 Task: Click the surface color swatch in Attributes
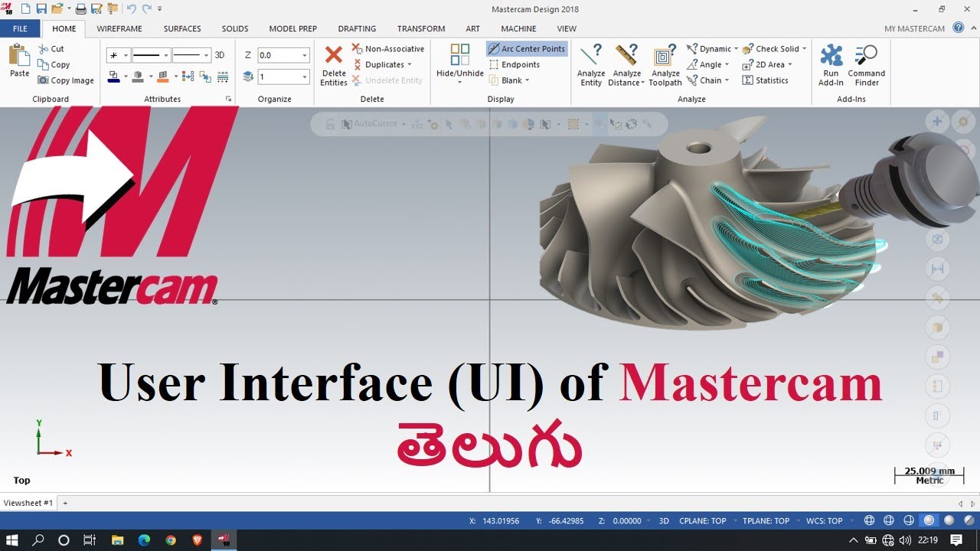click(163, 77)
